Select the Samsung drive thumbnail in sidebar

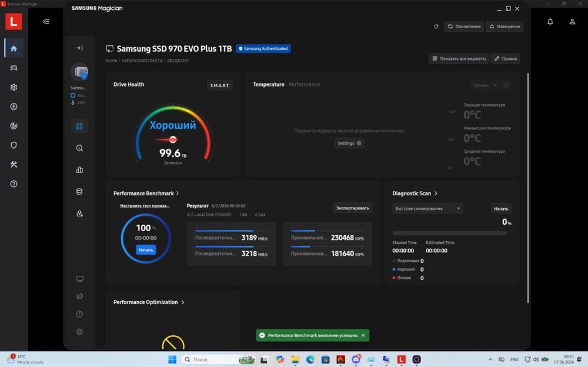pyautogui.click(x=79, y=72)
